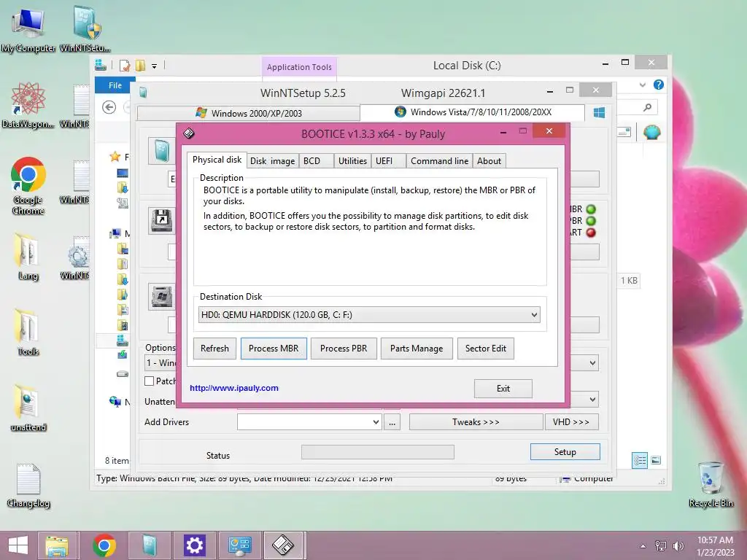Click the Refresh button
Image resolution: width=747 pixels, height=560 pixels.
(215, 349)
